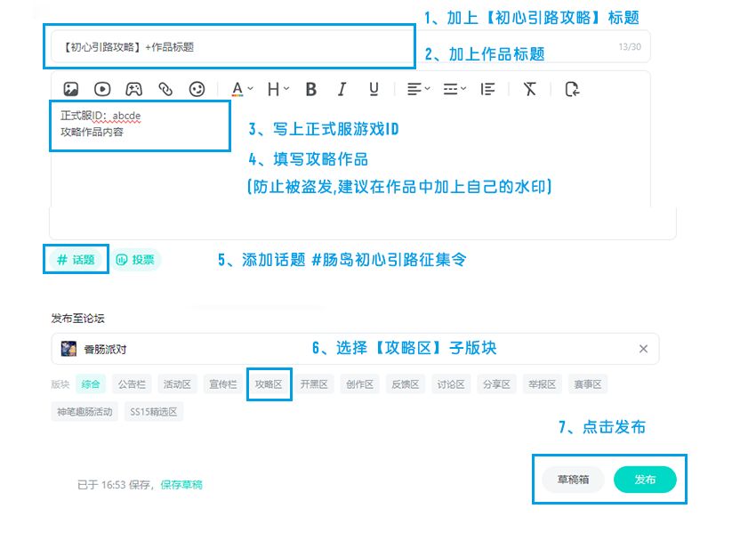Select the 活动区 sub-board tag
The height and width of the screenshot is (541, 756).
tap(177, 384)
